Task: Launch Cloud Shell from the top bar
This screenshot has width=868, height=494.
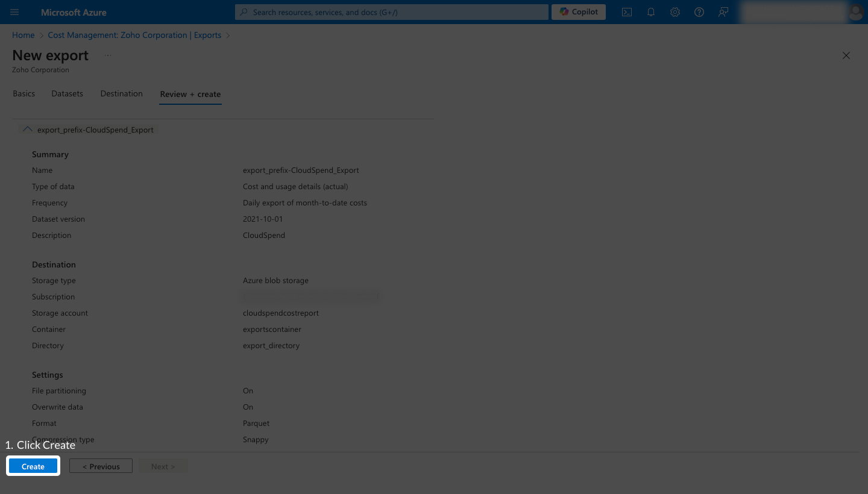Action: [x=627, y=12]
